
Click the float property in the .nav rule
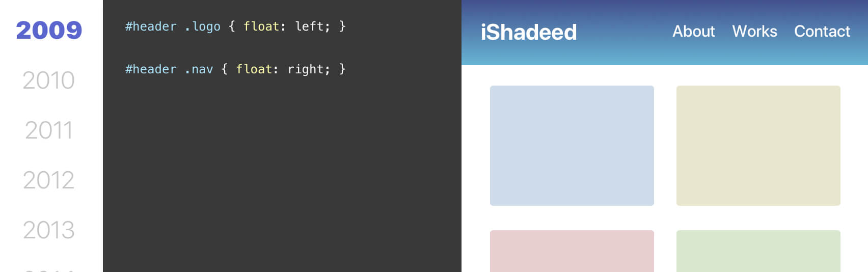click(254, 69)
